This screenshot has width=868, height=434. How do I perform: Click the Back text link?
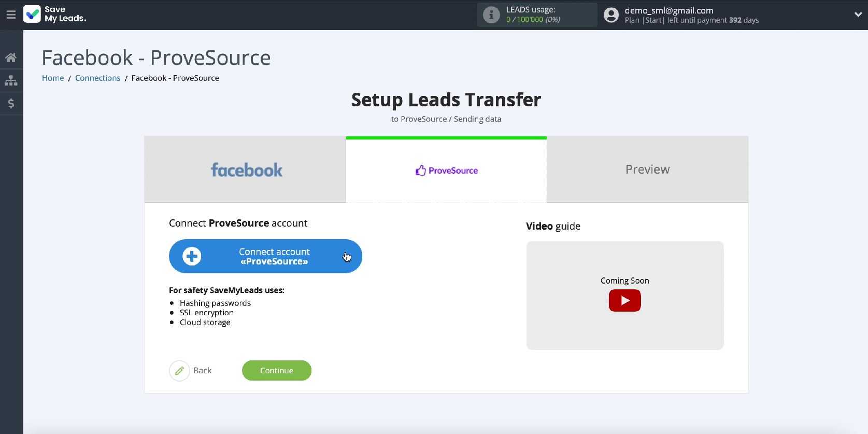pos(202,371)
